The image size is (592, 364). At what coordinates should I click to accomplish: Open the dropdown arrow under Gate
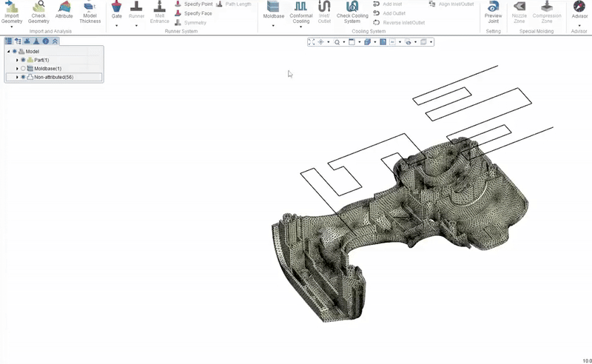point(117,26)
